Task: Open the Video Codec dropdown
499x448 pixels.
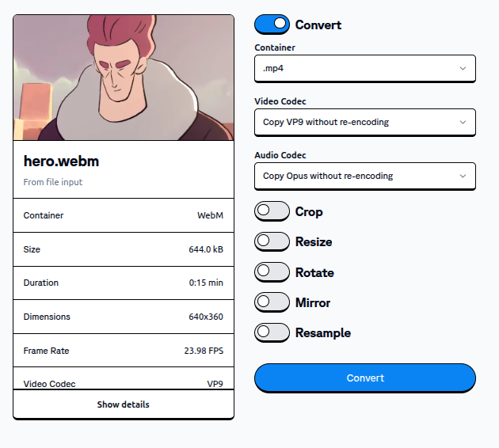Action: point(364,122)
